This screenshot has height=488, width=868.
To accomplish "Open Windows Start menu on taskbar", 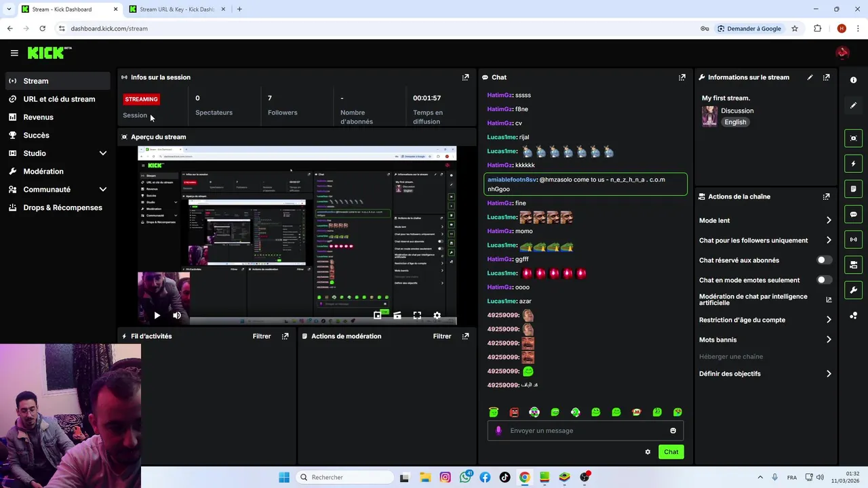I will point(284,477).
